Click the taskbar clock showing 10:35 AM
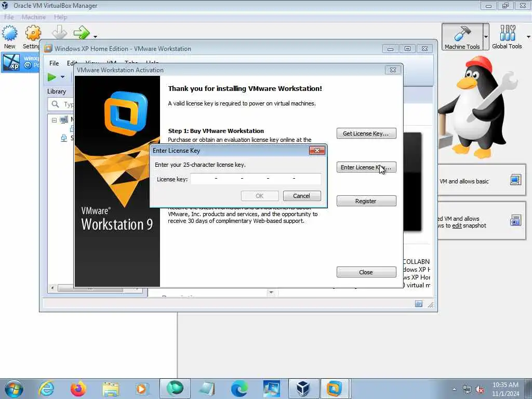532x399 pixels. point(505,389)
